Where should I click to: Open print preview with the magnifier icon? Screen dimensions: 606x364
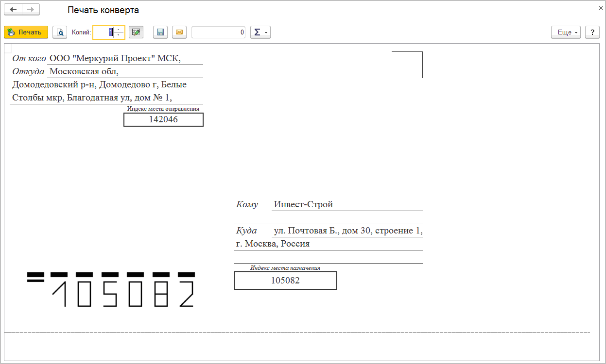click(x=60, y=32)
